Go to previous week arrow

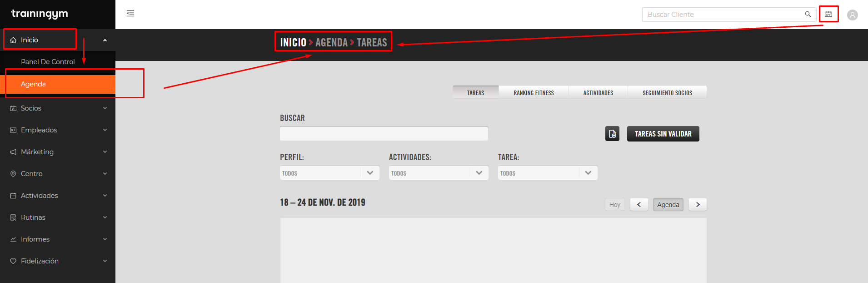639,205
